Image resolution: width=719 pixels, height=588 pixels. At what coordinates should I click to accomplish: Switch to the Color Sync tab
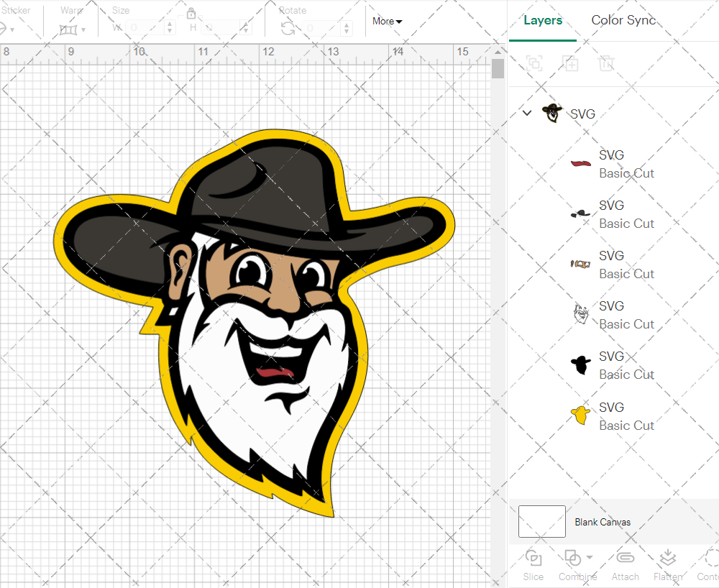[x=623, y=20]
